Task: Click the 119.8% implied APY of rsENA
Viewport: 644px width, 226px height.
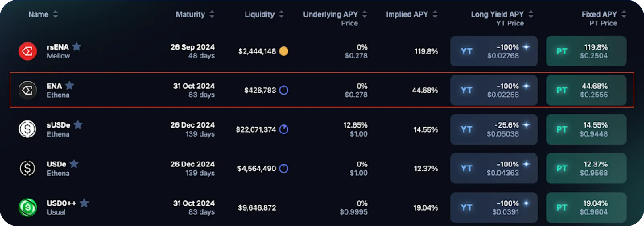Action: click(426, 51)
